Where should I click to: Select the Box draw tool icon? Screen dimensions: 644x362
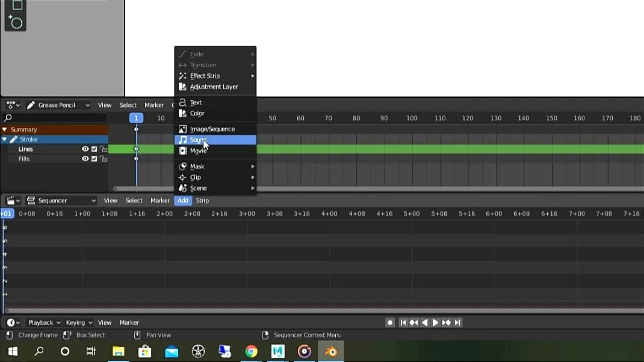[17, 5]
